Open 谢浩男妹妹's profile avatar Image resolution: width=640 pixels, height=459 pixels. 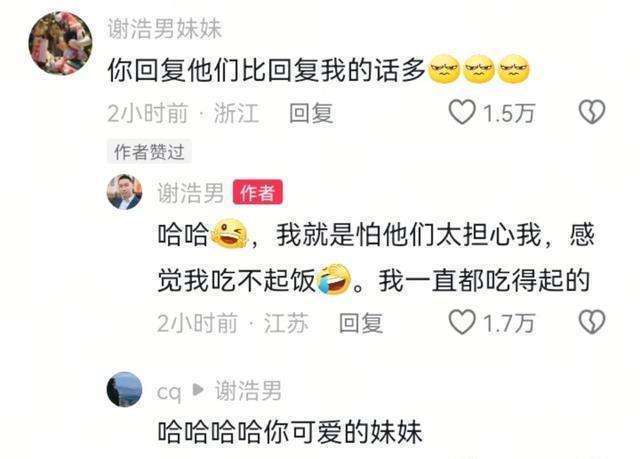pos(60,43)
